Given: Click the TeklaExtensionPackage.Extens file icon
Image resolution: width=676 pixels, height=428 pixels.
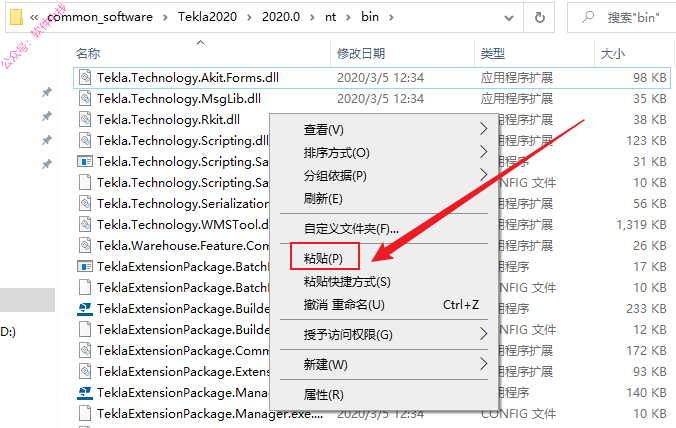Looking at the screenshot, I should pos(85,372).
